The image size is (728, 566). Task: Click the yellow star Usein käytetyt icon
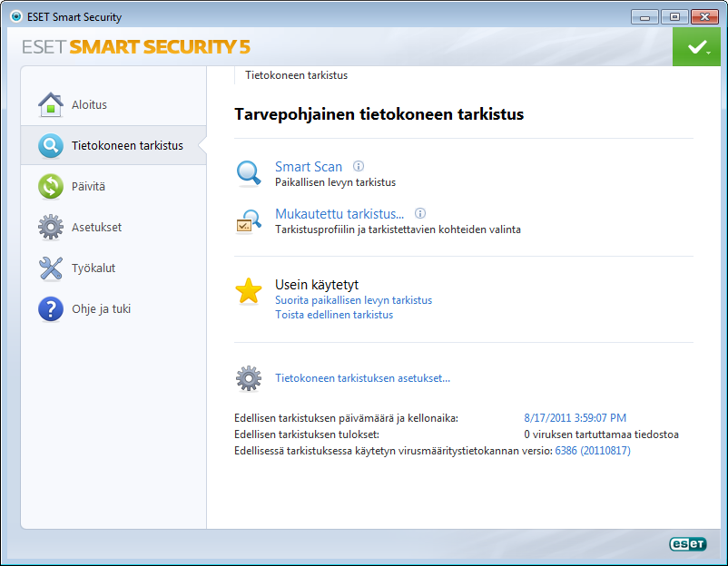[x=249, y=291]
